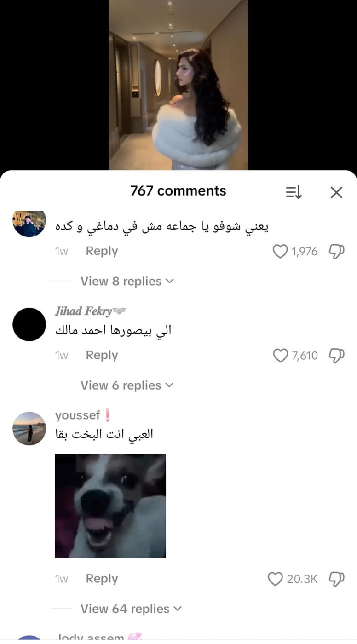
Task: Expand View 6 replies
Action: (127, 385)
